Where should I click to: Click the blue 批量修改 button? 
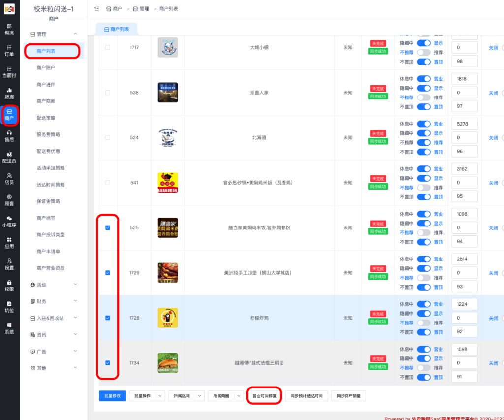(113, 396)
